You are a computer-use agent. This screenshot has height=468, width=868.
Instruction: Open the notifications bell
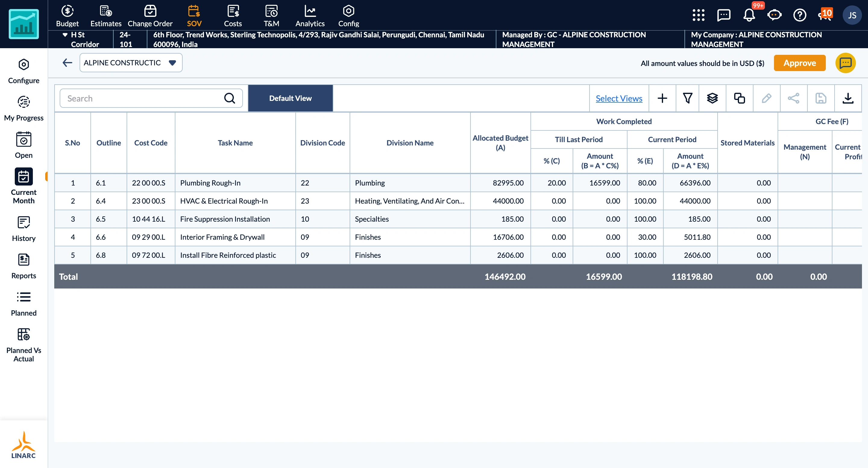(749, 15)
